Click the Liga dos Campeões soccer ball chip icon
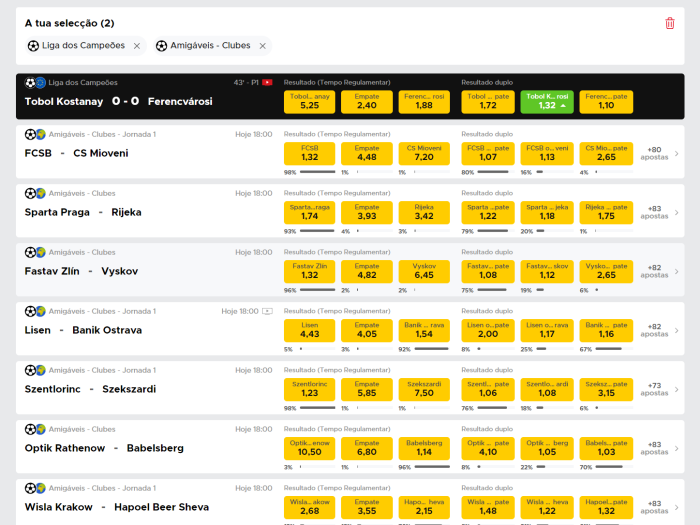Image resolution: width=700 pixels, height=525 pixels. [33, 46]
